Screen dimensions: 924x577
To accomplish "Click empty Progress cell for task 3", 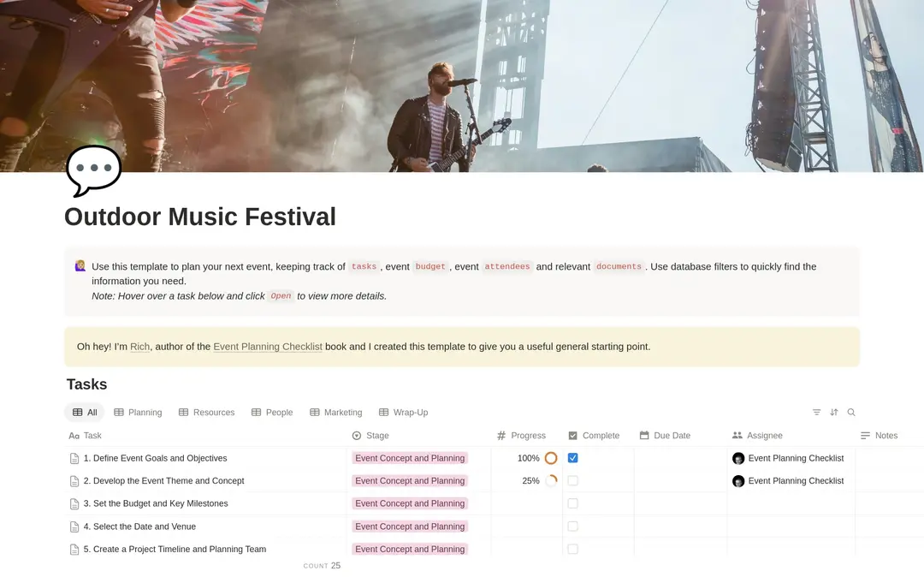I will [x=527, y=503].
